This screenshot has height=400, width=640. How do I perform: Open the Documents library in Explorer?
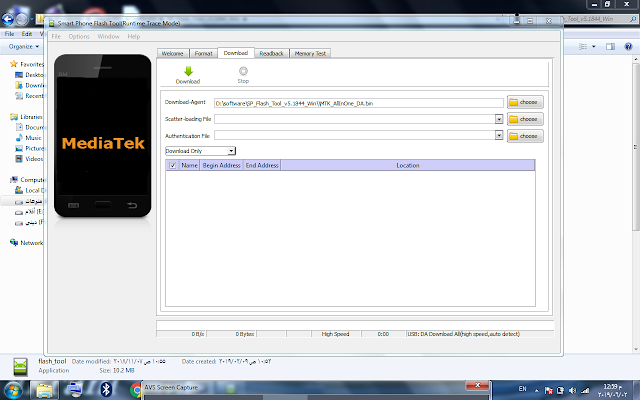pyautogui.click(x=29, y=127)
